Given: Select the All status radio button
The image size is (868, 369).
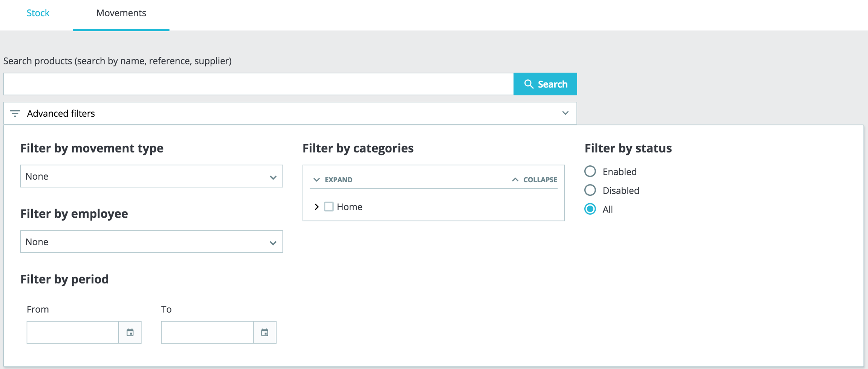Looking at the screenshot, I should (590, 209).
